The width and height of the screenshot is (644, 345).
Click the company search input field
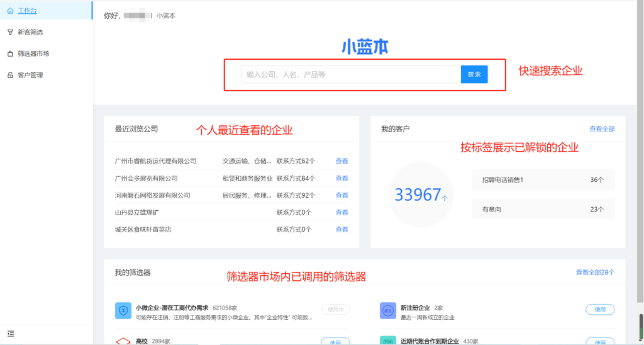[351, 74]
